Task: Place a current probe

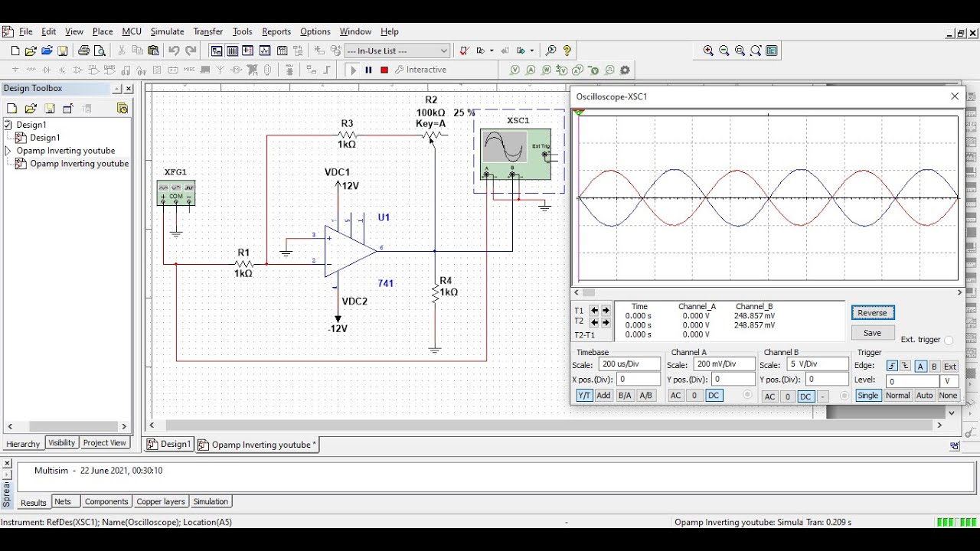Action: click(531, 70)
